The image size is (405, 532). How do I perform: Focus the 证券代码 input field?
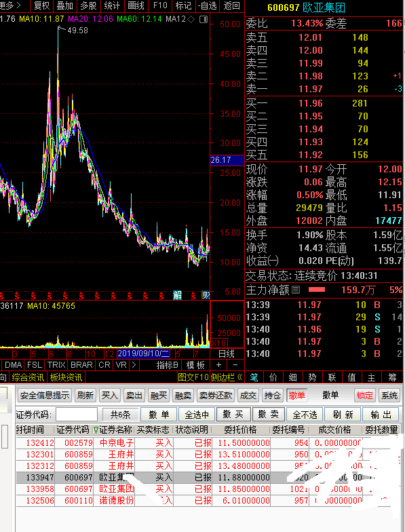pyautogui.click(x=77, y=415)
